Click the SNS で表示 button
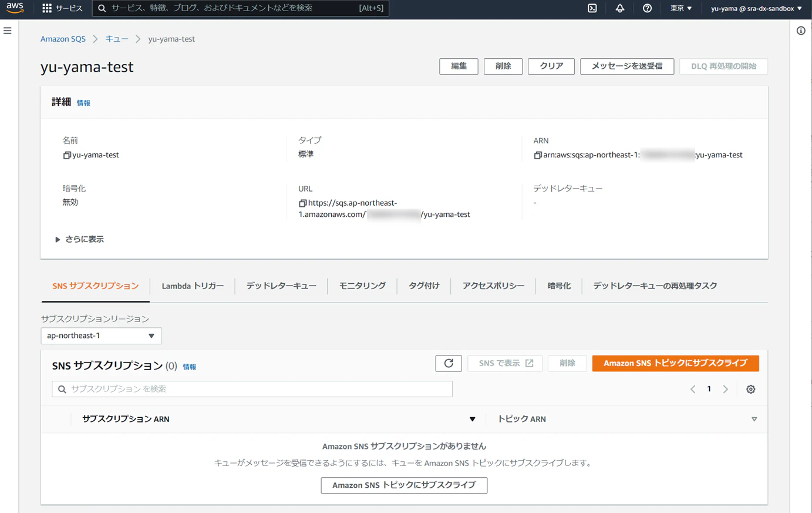The image size is (812, 513). [505, 363]
